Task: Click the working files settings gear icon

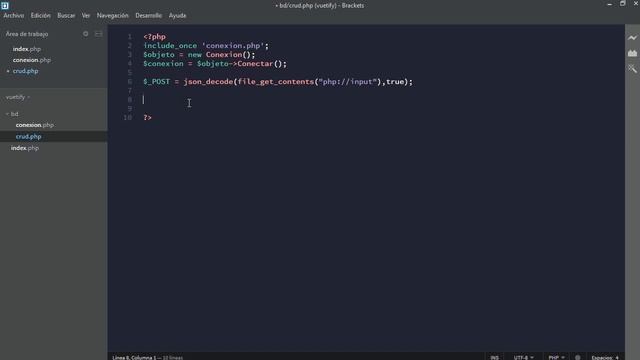Action: coord(86,34)
